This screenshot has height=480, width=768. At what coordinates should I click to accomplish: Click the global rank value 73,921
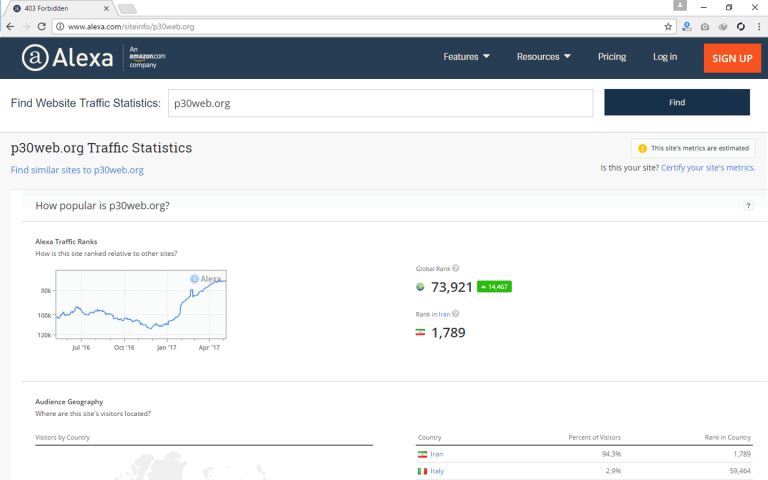(x=452, y=287)
